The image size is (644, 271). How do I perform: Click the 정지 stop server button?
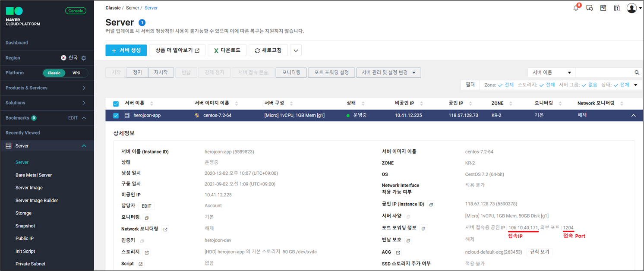[x=137, y=72]
